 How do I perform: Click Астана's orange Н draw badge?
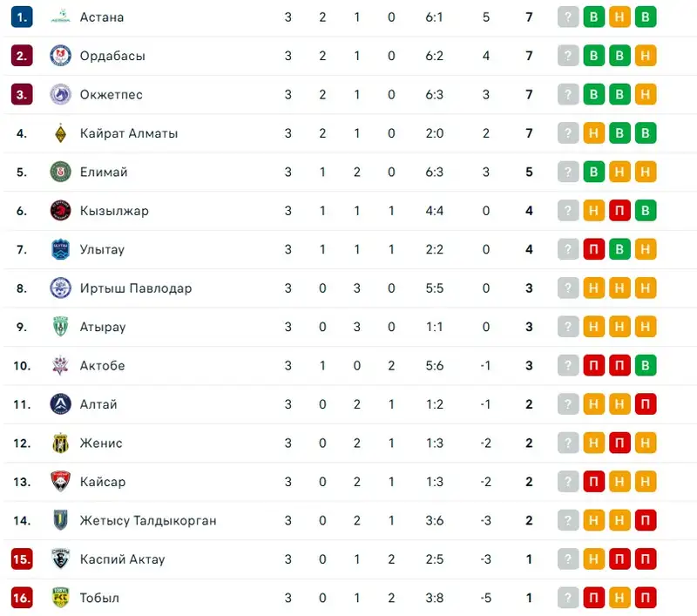point(619,17)
